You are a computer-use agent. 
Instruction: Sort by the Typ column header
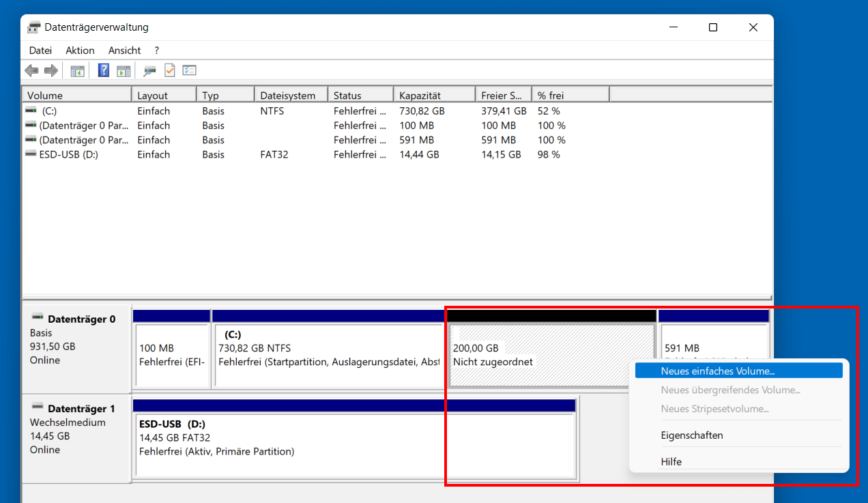click(x=225, y=96)
